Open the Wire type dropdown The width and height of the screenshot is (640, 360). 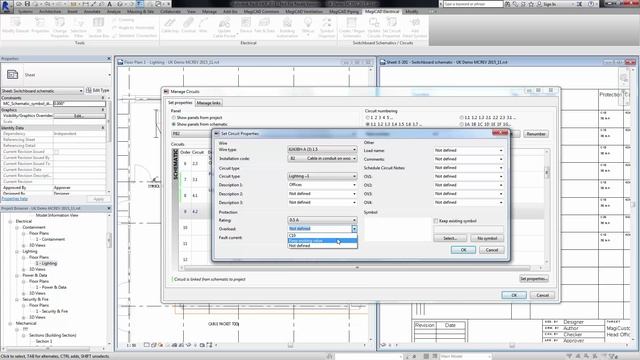pos(322,149)
